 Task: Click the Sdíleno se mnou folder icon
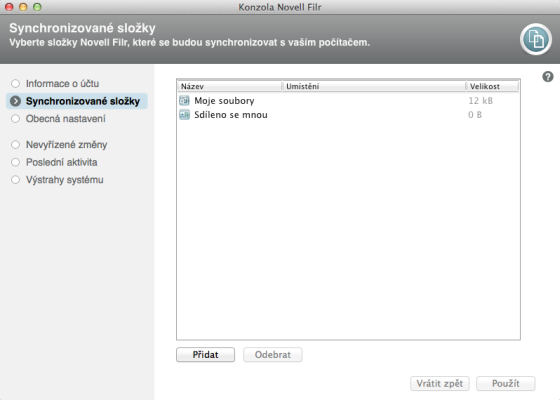[184, 115]
